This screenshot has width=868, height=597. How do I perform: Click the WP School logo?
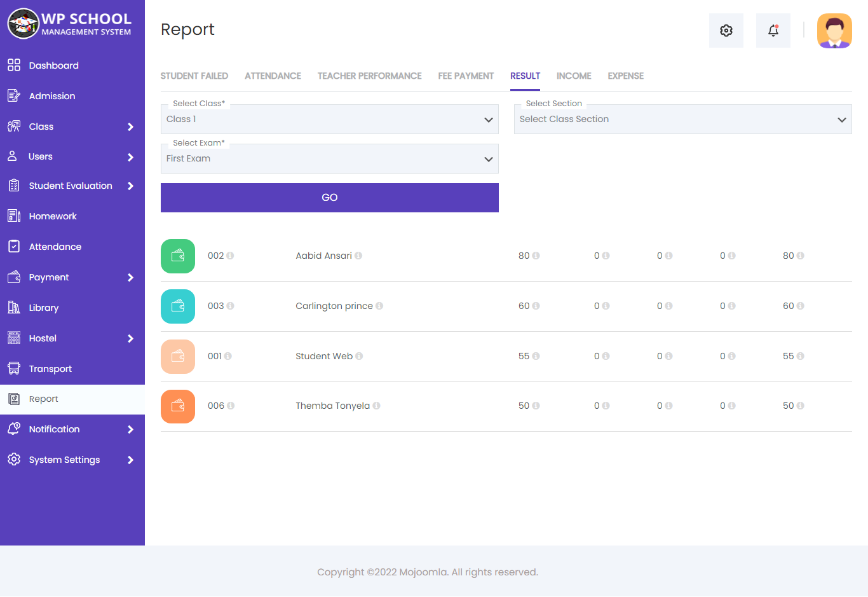click(70, 24)
